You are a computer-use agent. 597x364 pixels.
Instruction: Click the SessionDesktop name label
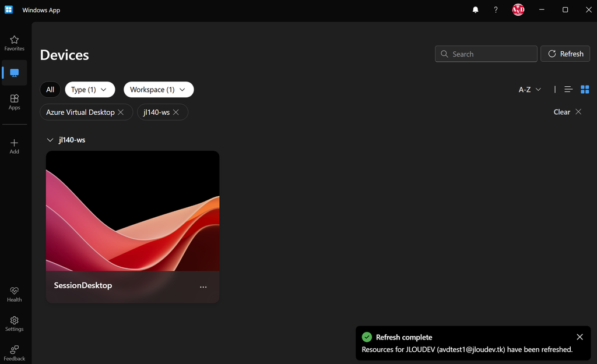tap(83, 285)
